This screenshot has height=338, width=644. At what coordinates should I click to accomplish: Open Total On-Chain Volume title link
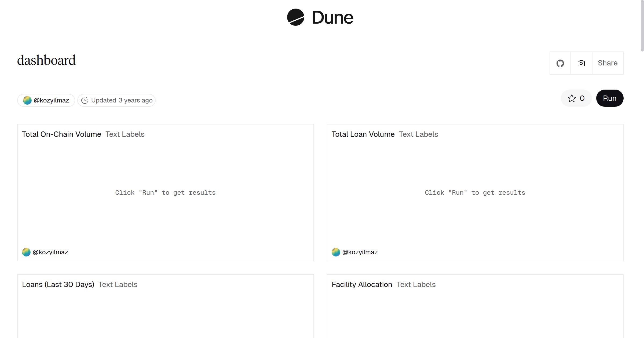coord(61,134)
